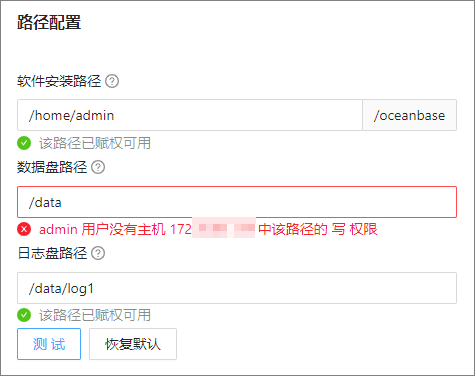Click the 路径配置 heading
The width and height of the screenshot is (475, 376).
(49, 22)
